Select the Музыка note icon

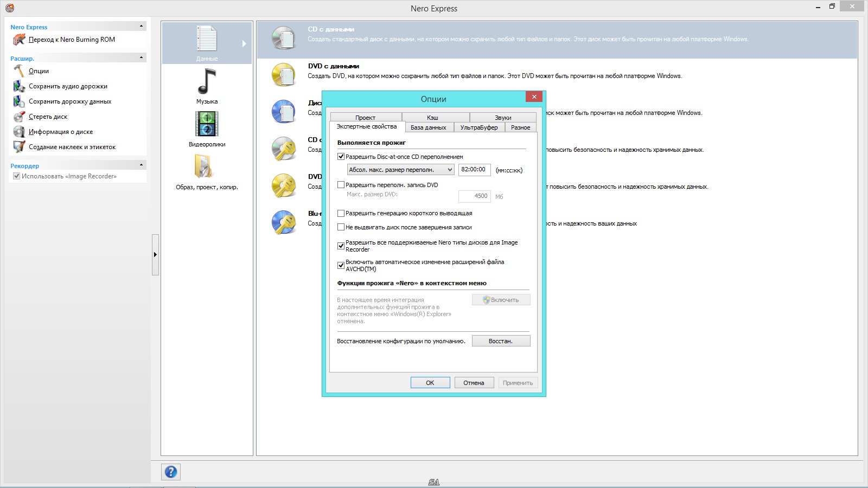pos(207,81)
